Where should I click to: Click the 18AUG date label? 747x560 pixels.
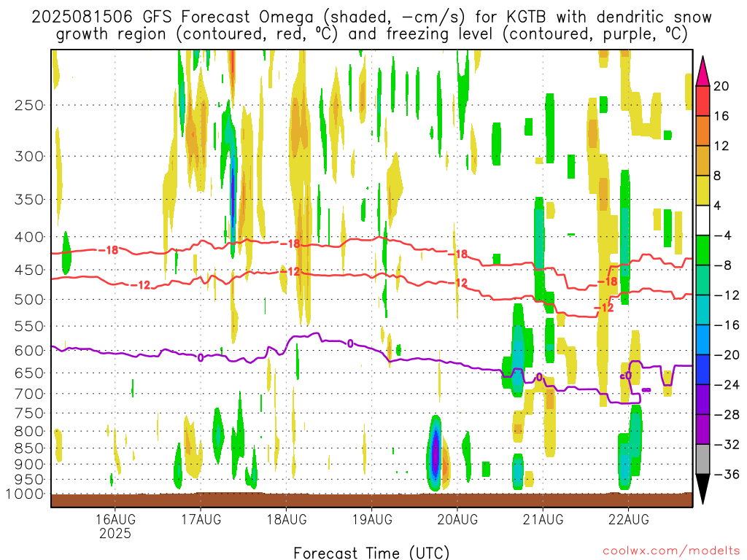pyautogui.click(x=286, y=519)
